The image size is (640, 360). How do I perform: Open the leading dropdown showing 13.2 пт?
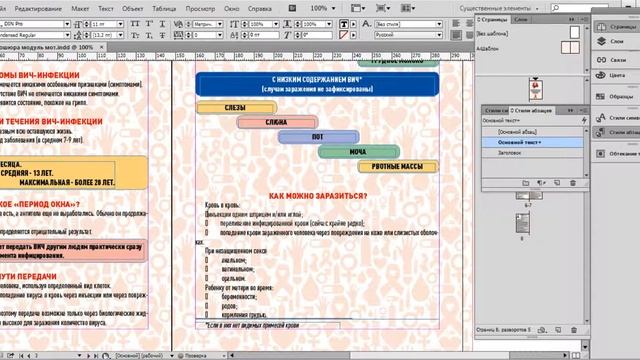(x=120, y=35)
